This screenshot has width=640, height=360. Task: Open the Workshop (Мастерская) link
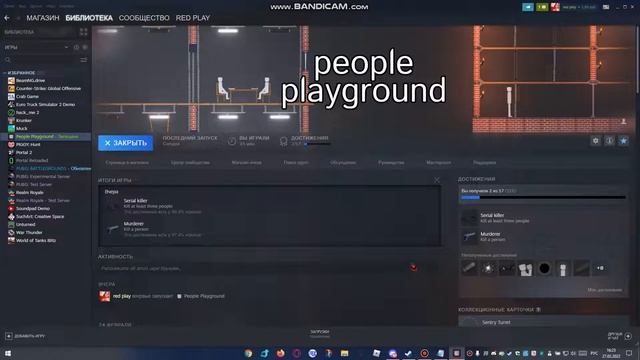pos(438,162)
